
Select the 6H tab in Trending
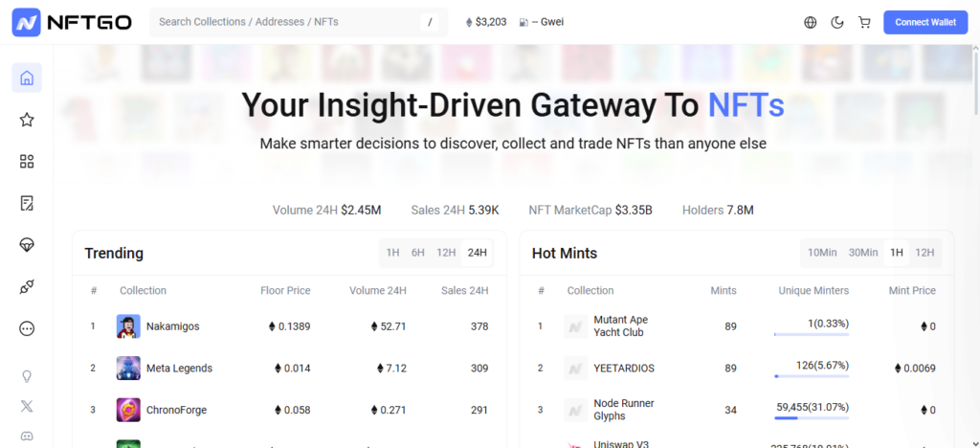(418, 253)
